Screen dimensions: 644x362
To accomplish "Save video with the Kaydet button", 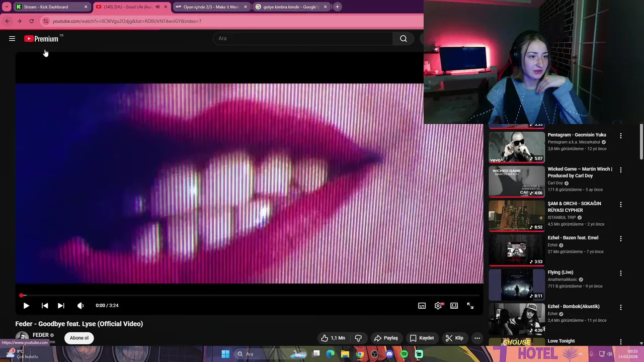I will click(x=422, y=338).
